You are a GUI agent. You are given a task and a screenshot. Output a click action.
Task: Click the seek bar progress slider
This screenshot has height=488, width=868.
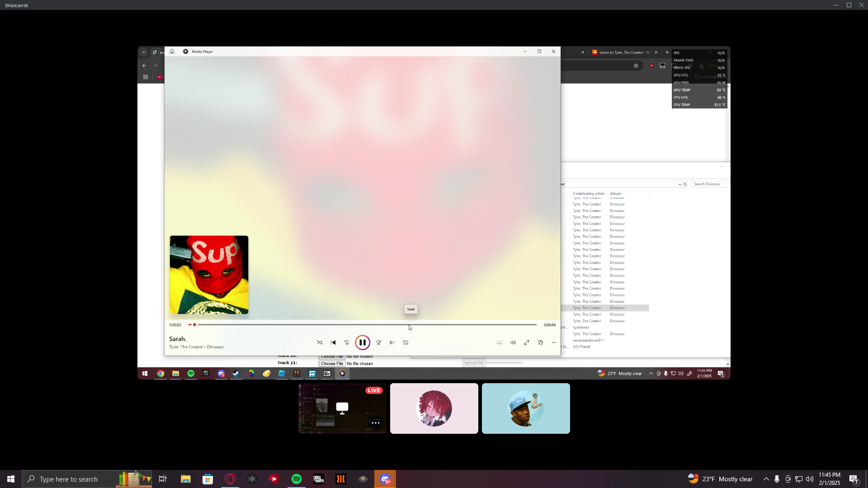coord(195,324)
